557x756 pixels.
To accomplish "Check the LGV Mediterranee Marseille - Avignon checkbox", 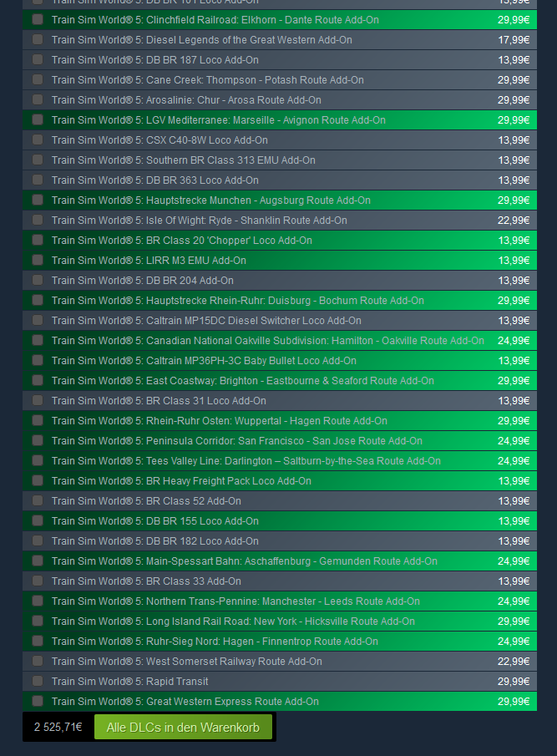I will pyautogui.click(x=38, y=119).
